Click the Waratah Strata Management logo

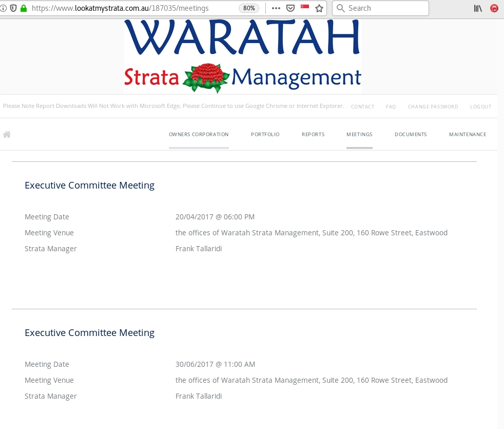[x=243, y=57]
